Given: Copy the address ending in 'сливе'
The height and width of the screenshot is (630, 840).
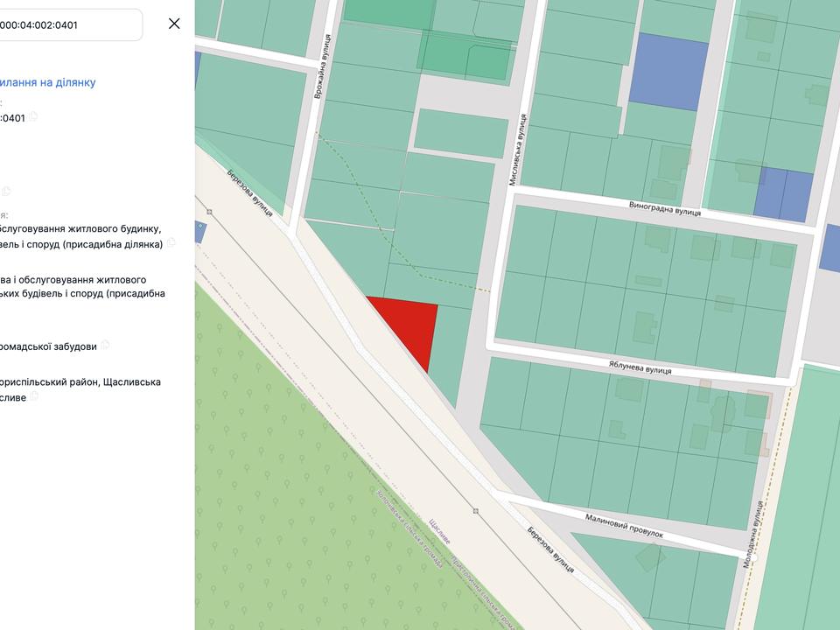Looking at the screenshot, I should coord(35,396).
